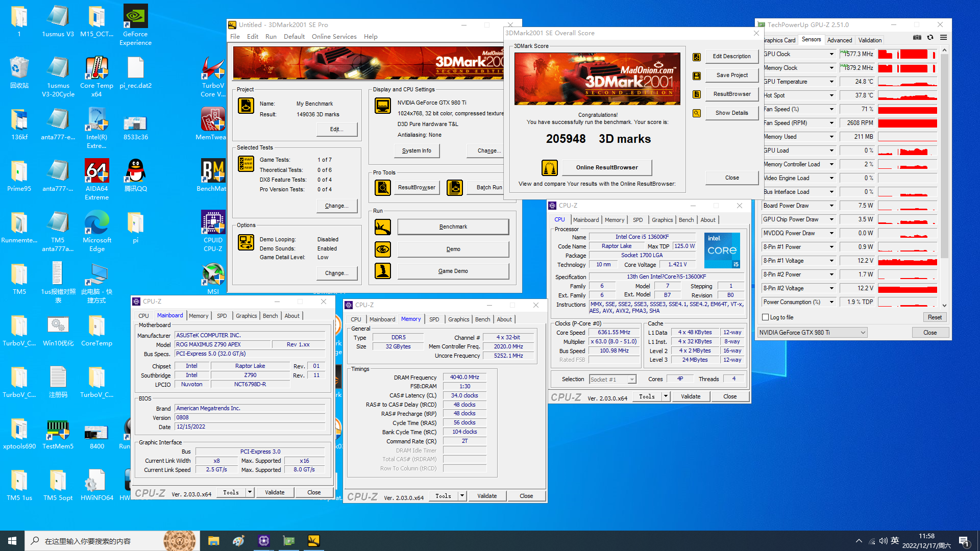Click System Info button in 3DMark
This screenshot has width=980, height=551.
(x=416, y=151)
